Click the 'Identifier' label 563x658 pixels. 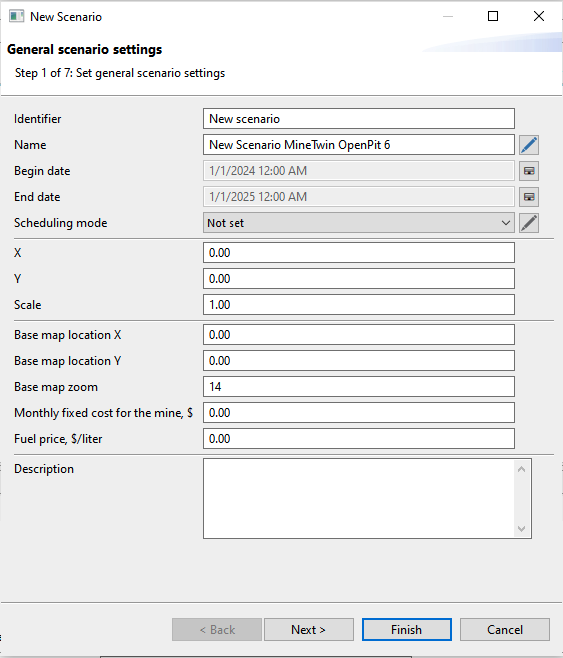(x=38, y=119)
